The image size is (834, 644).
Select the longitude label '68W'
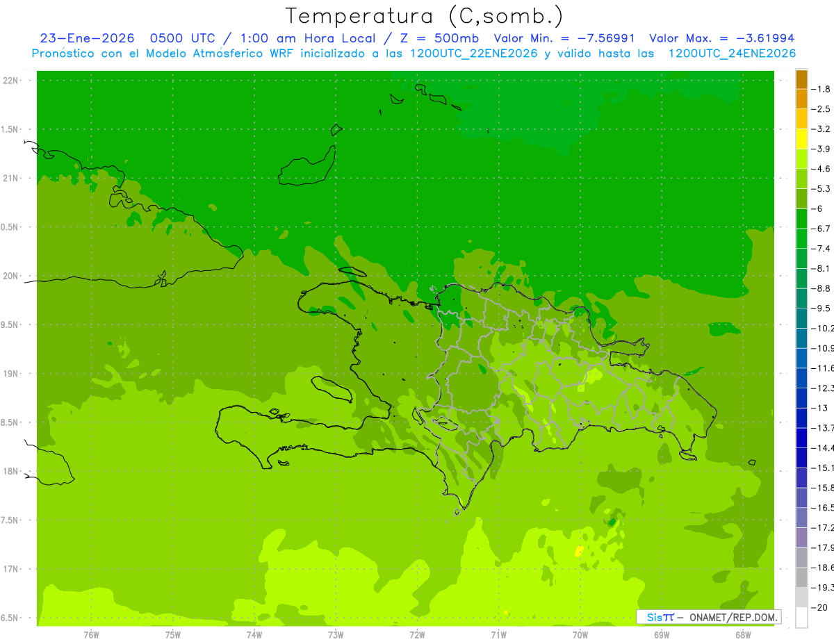(743, 634)
